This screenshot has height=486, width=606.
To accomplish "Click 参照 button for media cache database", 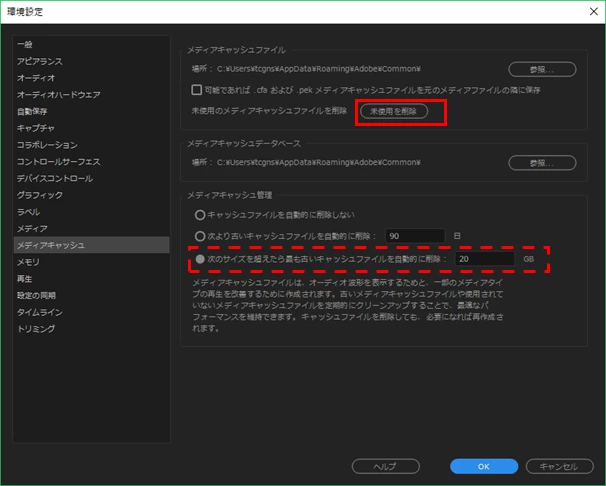I will pyautogui.click(x=542, y=163).
